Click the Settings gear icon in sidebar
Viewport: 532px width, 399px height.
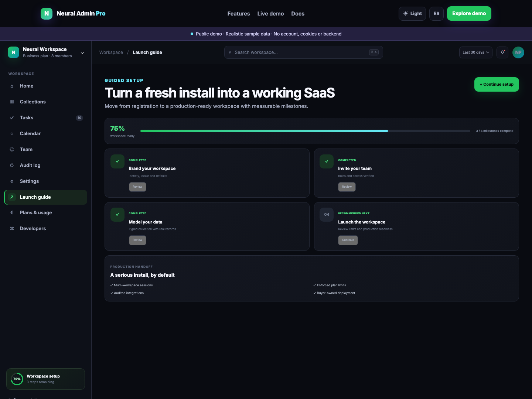(12, 181)
